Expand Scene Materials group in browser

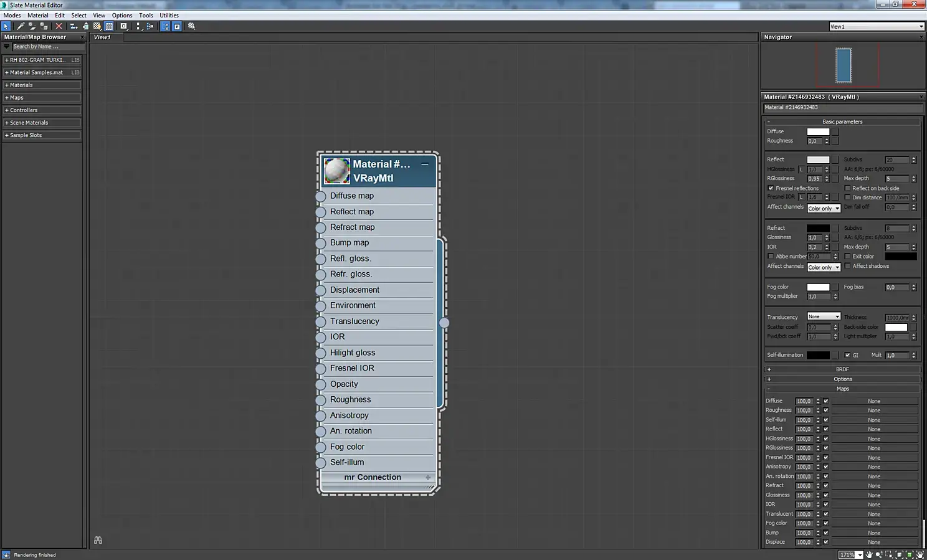pyautogui.click(x=42, y=123)
